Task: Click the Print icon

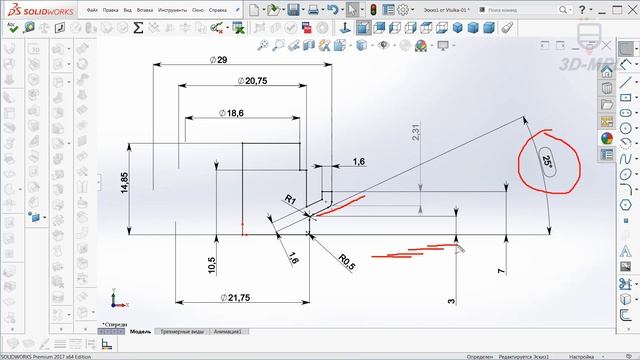Action: coord(313,10)
